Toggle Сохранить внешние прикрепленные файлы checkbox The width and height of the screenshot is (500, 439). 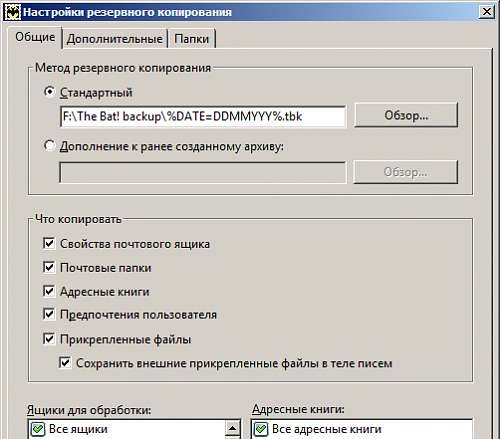click(65, 363)
